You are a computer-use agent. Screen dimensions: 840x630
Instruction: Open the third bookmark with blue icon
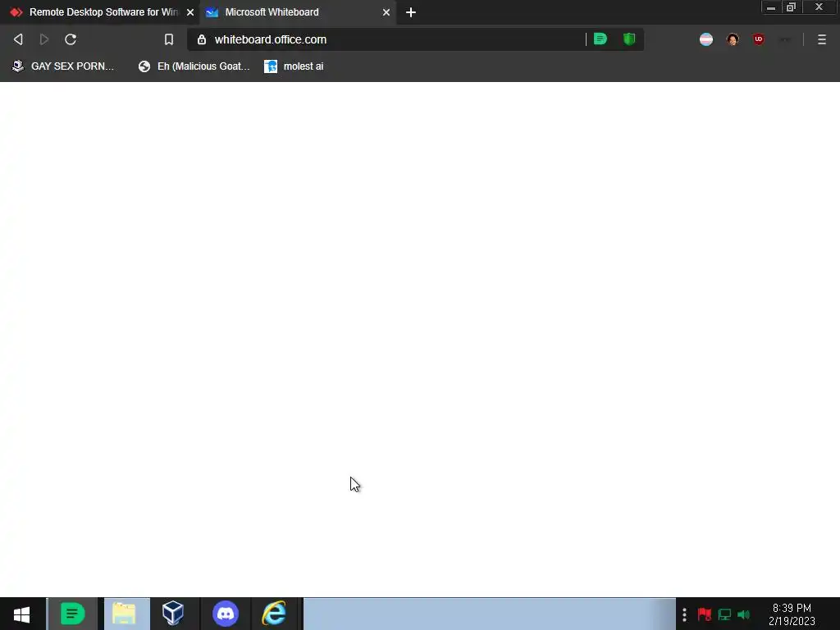pos(294,66)
